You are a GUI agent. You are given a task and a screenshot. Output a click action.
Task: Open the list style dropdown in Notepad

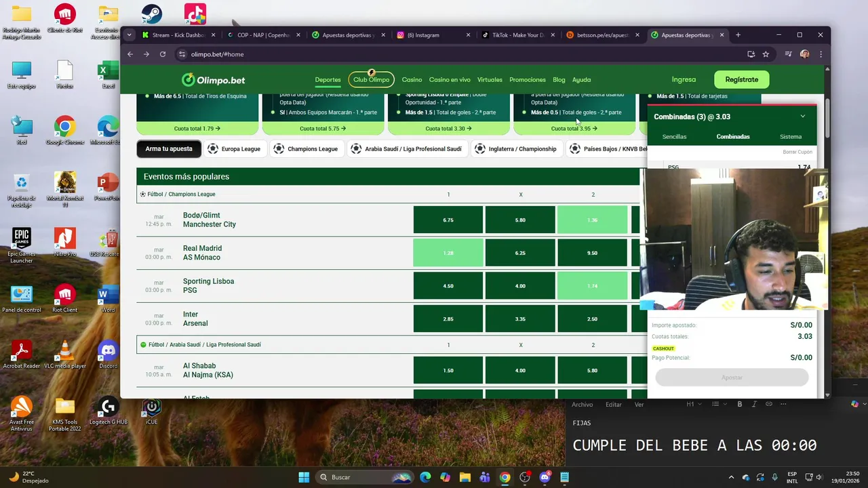[719, 404]
